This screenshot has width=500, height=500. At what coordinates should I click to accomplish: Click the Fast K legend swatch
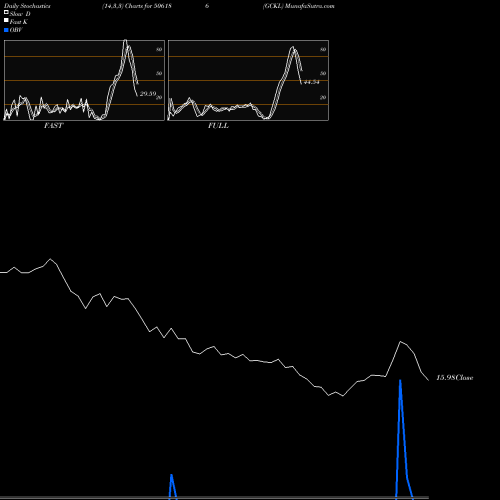click(x=6, y=20)
